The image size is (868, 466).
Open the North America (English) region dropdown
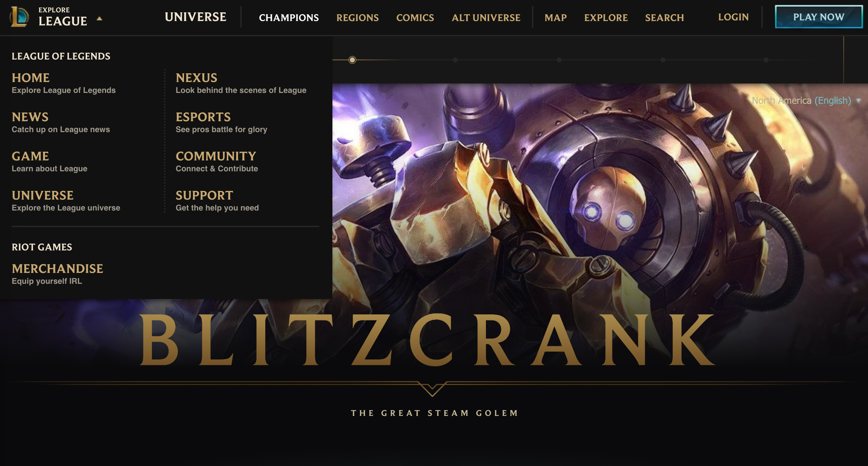(806, 101)
